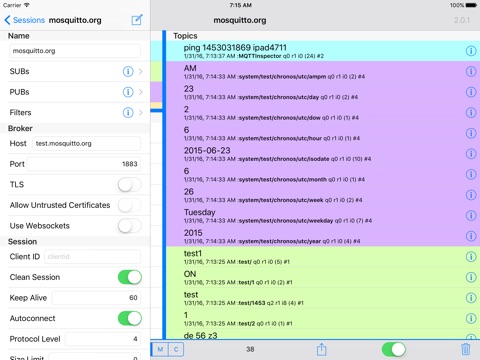Viewport: 480px width, 360px height.
Task: Info icon for Tuesday weekday topic
Action: (471, 216)
